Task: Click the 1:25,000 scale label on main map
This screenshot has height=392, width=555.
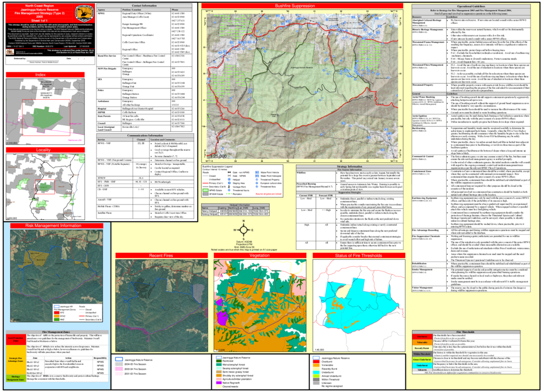Action: tap(218, 156)
